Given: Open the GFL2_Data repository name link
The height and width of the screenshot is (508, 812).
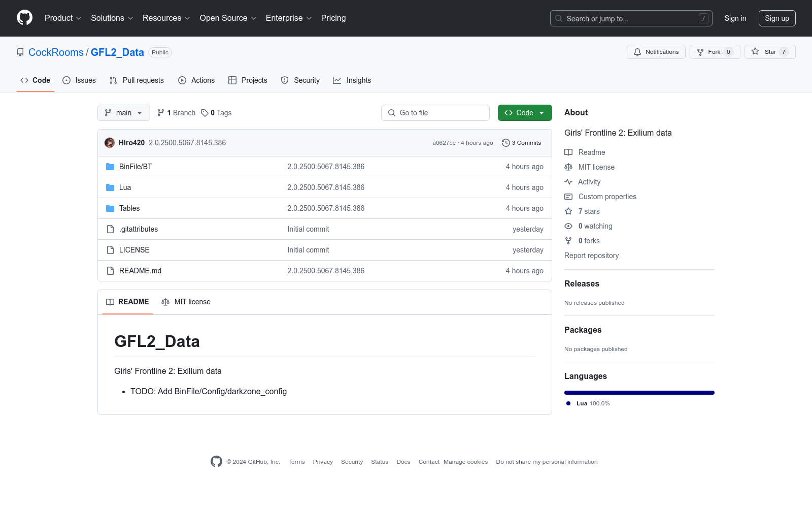Looking at the screenshot, I should pyautogui.click(x=117, y=52).
